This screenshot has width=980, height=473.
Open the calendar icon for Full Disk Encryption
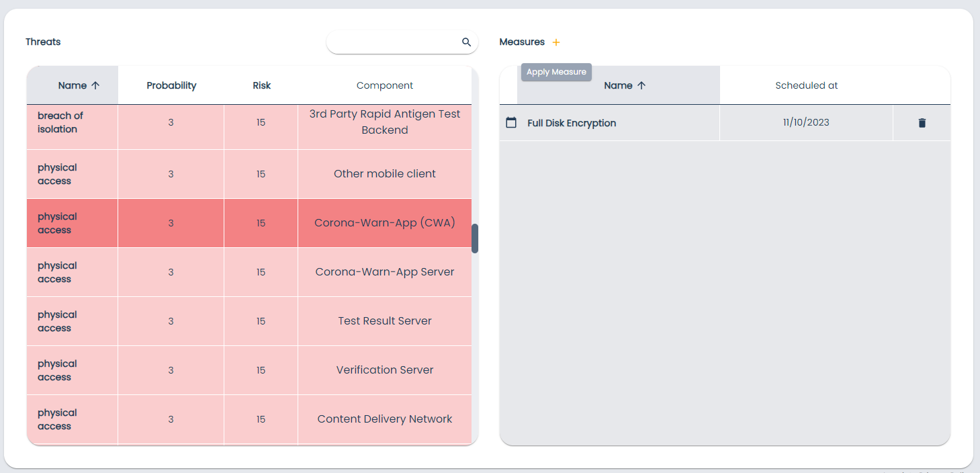click(511, 122)
